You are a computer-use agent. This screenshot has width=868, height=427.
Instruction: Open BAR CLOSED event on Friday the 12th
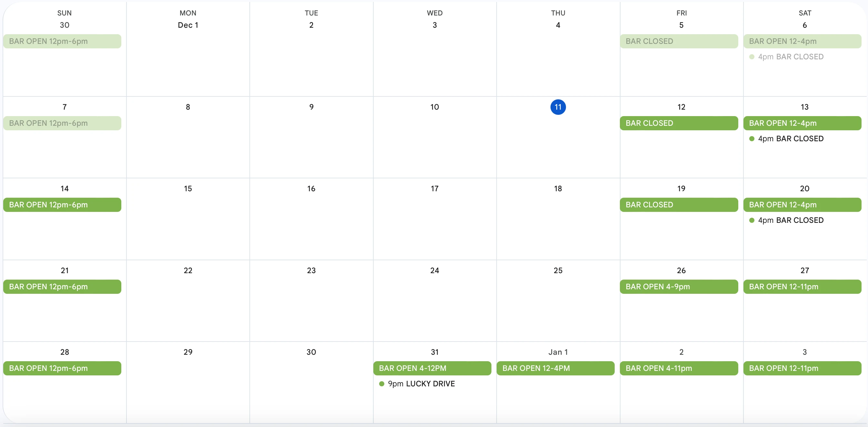click(x=679, y=123)
